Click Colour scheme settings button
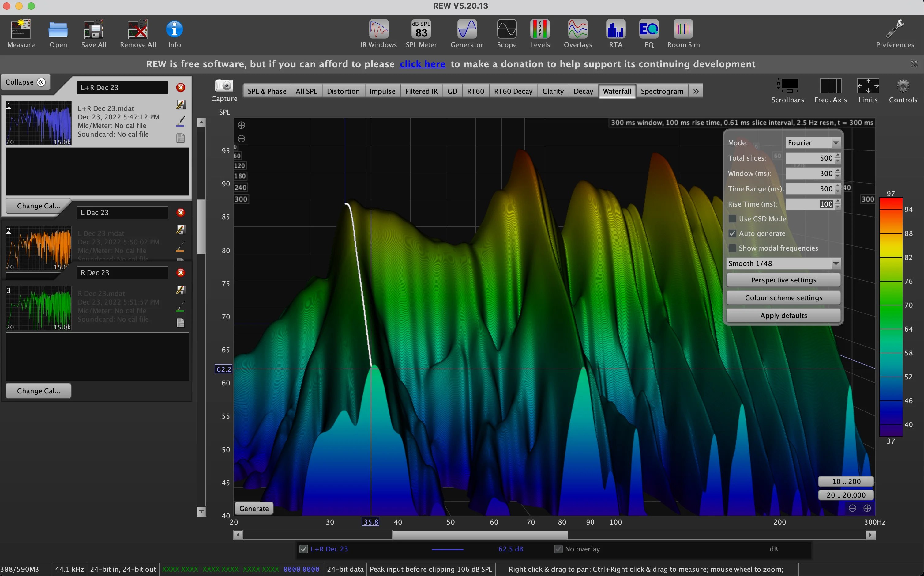 (x=783, y=298)
